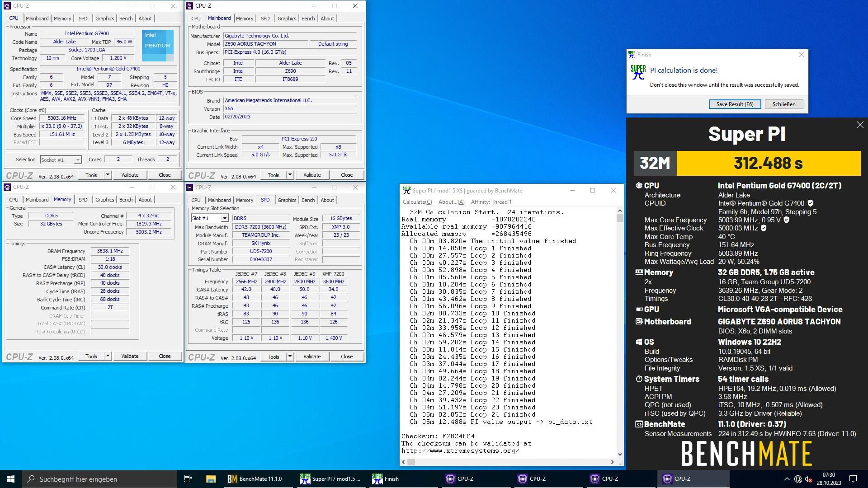Open the Super PI taskbar entry

tap(330, 479)
